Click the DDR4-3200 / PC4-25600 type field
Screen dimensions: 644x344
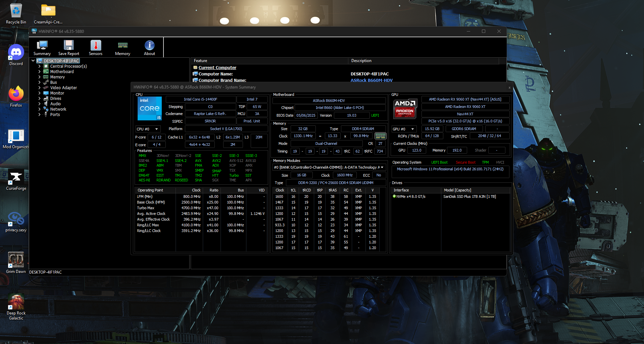[x=336, y=183]
